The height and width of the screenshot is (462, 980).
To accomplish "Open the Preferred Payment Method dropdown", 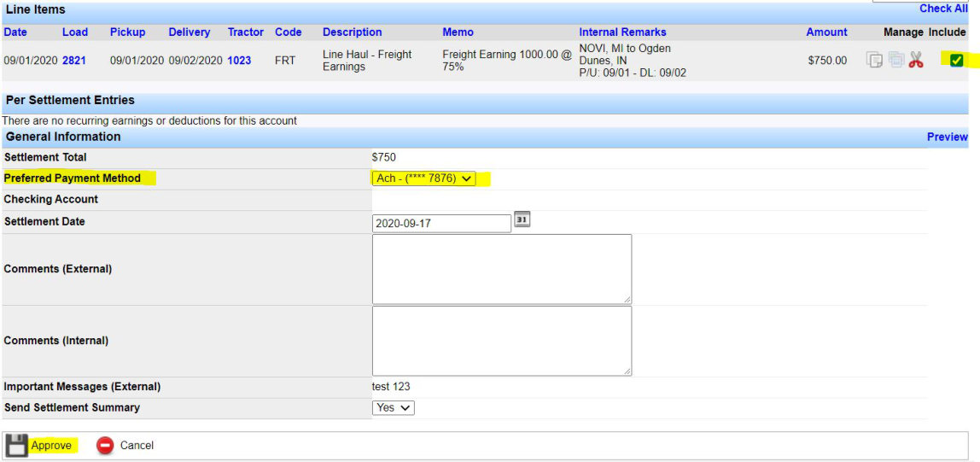I will click(423, 178).
